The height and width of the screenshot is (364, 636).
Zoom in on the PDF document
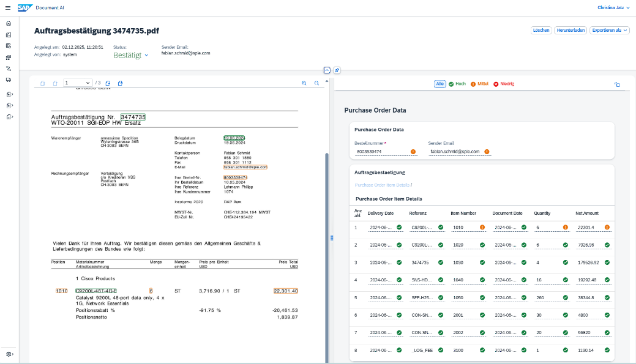(x=304, y=83)
